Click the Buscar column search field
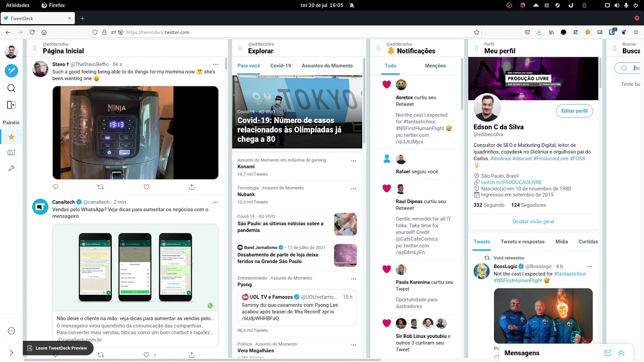The height and width of the screenshot is (362, 644). pyautogui.click(x=628, y=68)
